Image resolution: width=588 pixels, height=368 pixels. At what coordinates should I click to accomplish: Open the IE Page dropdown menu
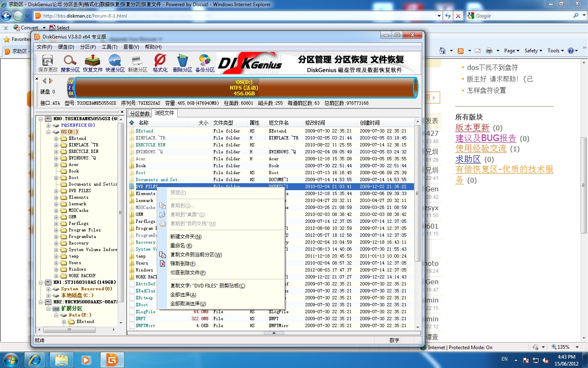[512, 51]
